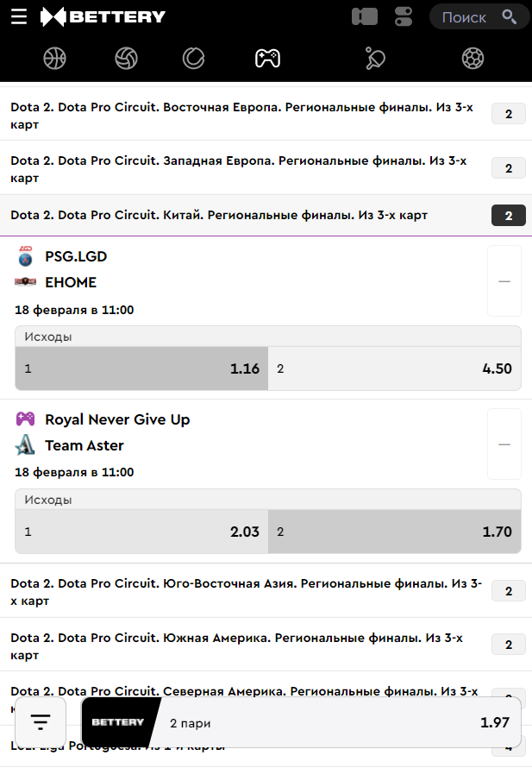Select the esports gamepad tab
The image size is (532, 768).
(x=267, y=58)
